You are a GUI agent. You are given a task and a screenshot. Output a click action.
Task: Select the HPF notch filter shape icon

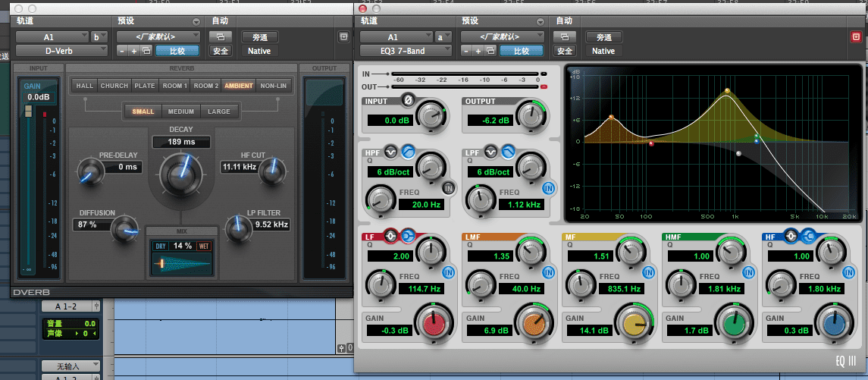point(391,151)
